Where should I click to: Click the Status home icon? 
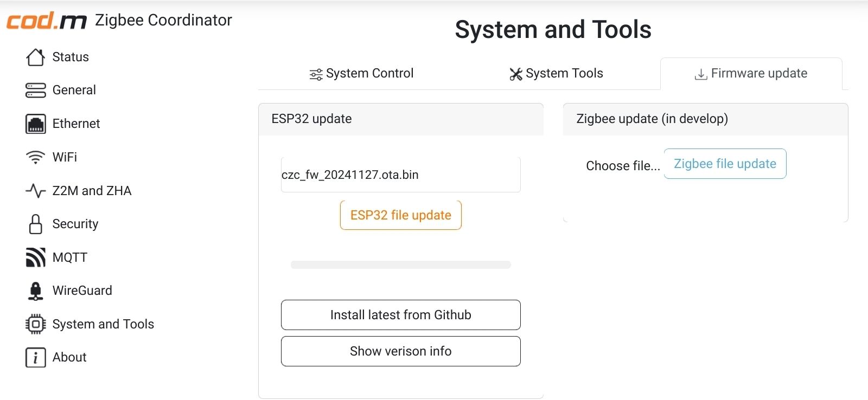pos(35,57)
